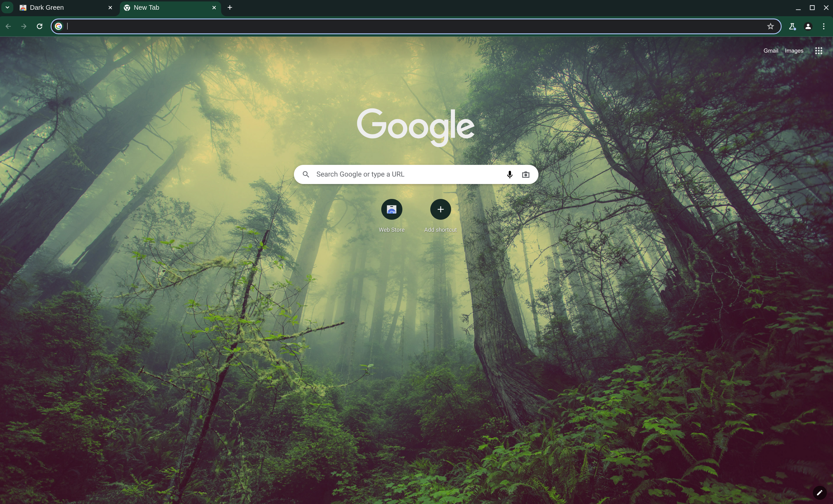Close the New Tab tab

pyautogui.click(x=214, y=7)
